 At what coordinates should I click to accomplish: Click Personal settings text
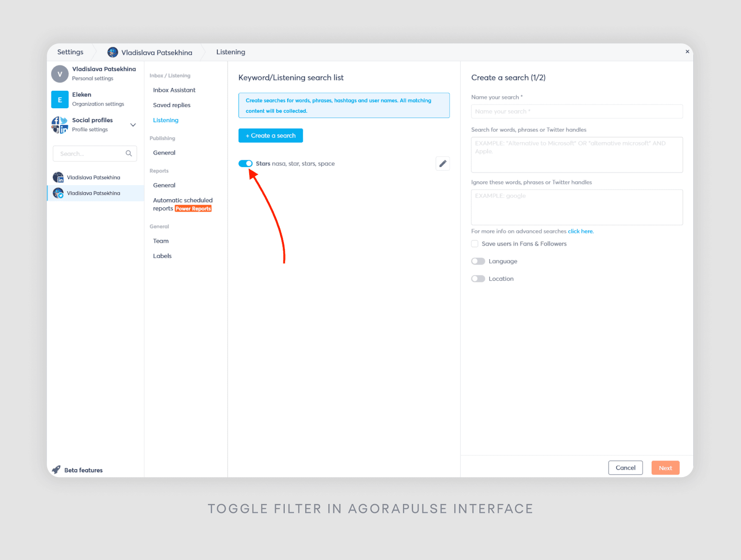[x=93, y=79]
